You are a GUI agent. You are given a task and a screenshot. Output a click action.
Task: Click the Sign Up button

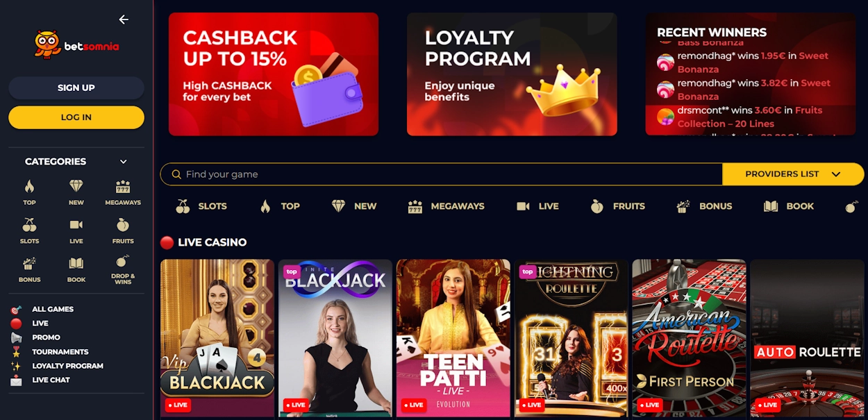76,87
